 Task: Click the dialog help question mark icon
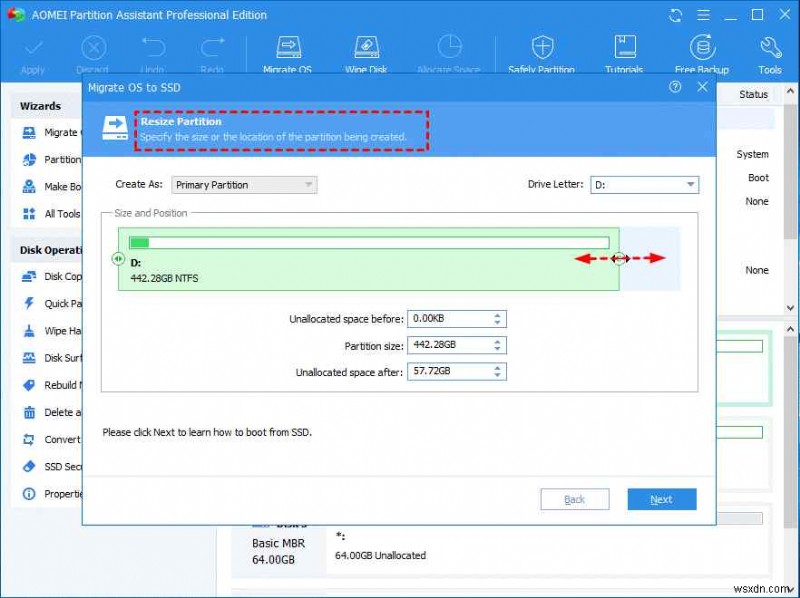coord(675,88)
